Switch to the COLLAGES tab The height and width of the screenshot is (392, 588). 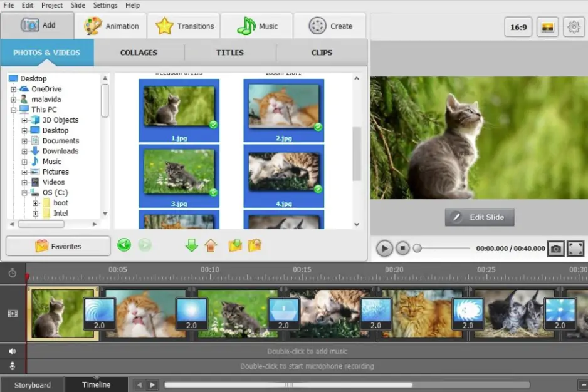139,53
